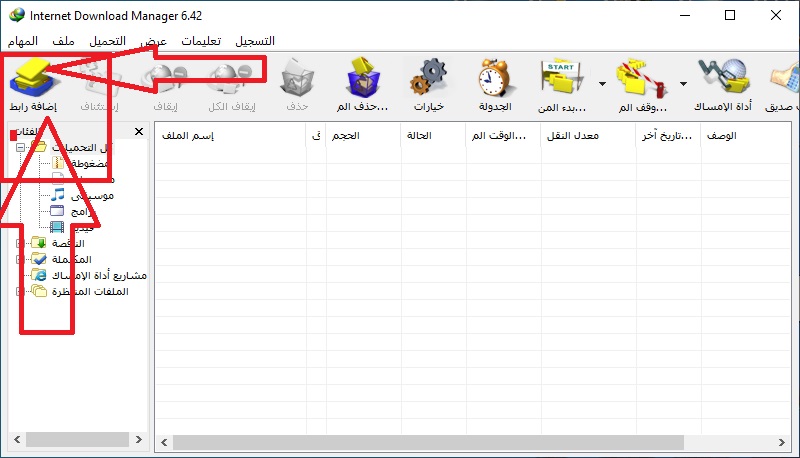The image size is (800, 458).
Task: Click the Add URL (إضافة رابط) toolbar icon
Action: [33, 79]
